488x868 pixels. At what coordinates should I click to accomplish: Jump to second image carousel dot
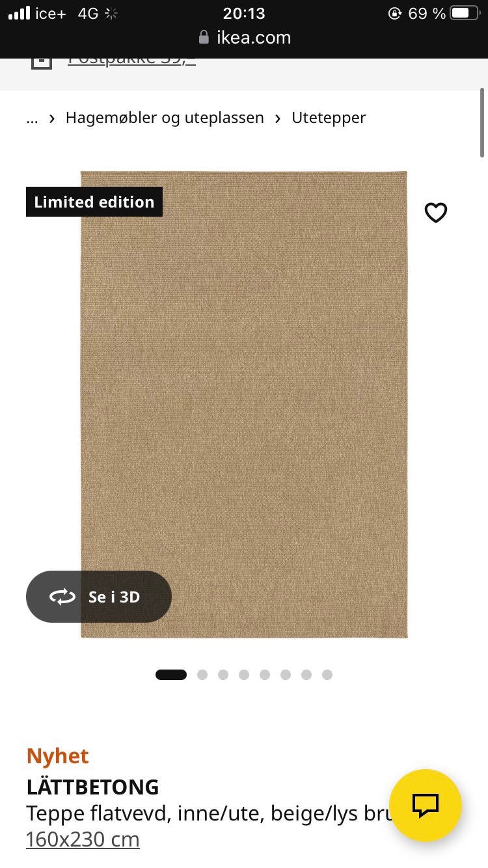[x=202, y=675]
